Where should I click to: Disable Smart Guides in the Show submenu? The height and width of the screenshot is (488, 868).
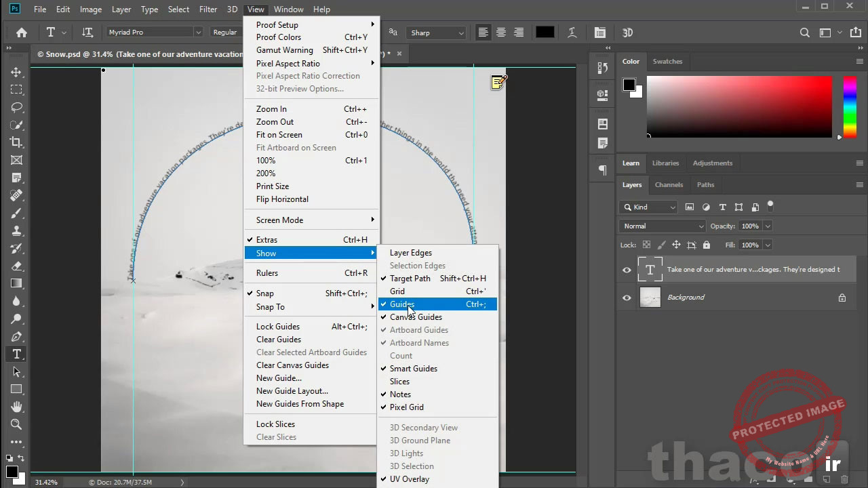413,368
